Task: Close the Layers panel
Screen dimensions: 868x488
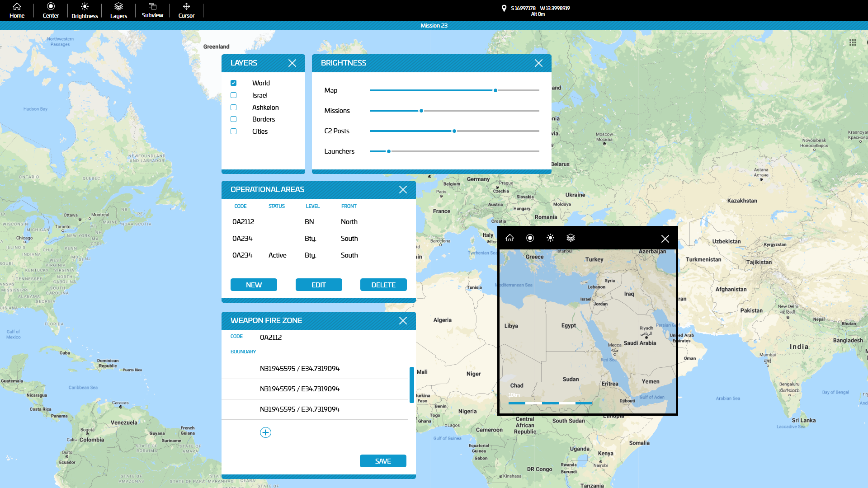Action: point(292,63)
